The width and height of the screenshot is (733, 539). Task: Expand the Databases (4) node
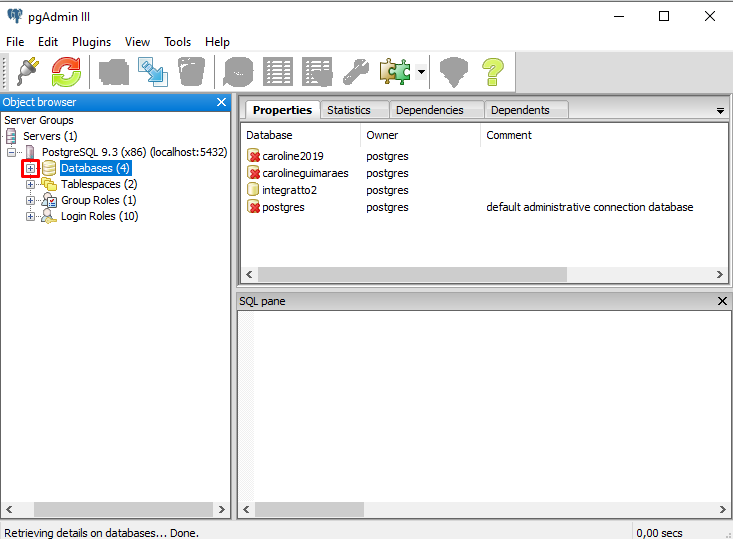coord(30,168)
